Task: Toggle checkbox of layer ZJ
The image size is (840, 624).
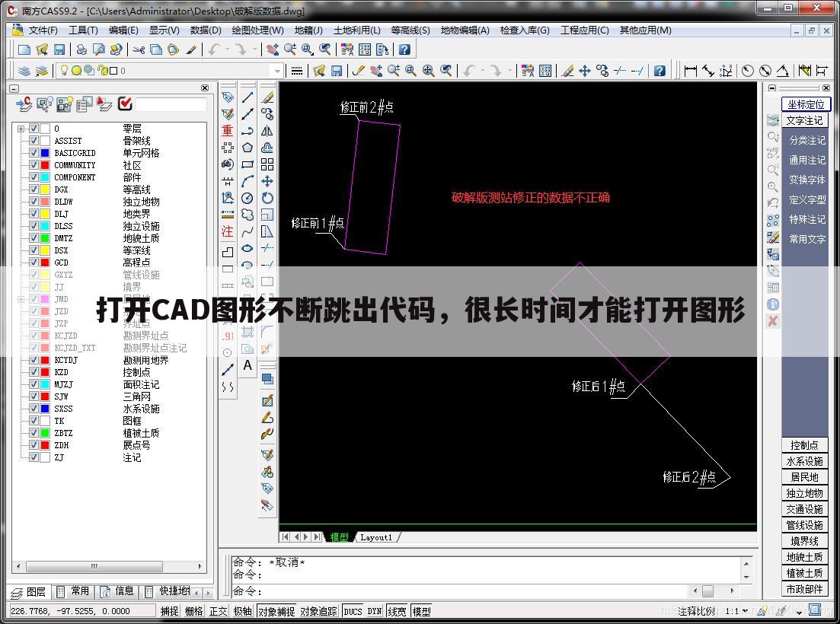Action: [x=34, y=457]
